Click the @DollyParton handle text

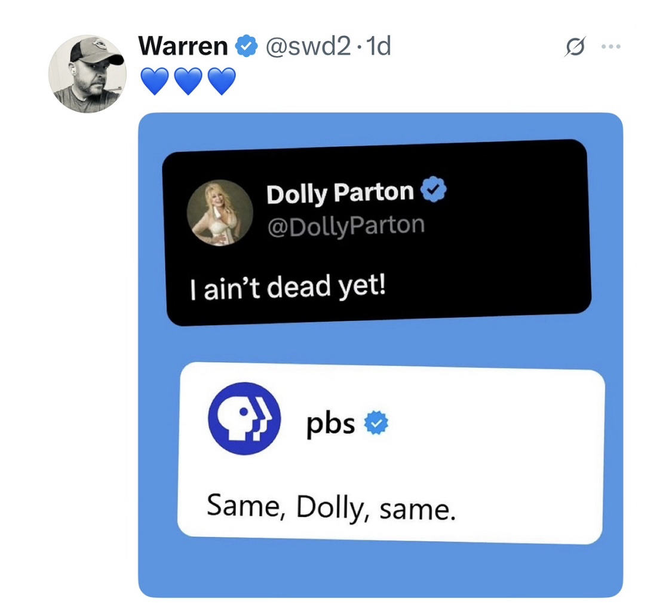click(x=346, y=225)
